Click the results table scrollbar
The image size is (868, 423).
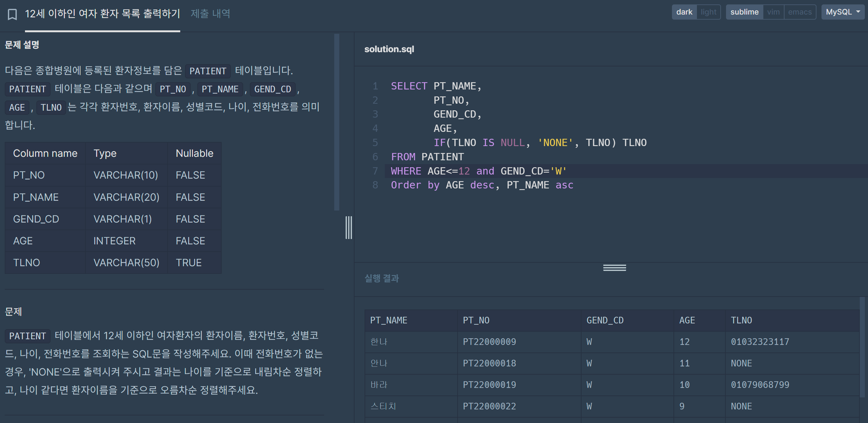tap(862, 347)
